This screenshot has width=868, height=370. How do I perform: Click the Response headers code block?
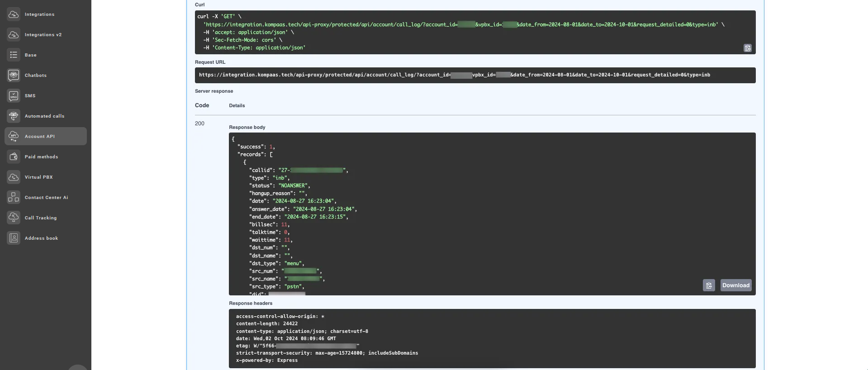pos(492,338)
